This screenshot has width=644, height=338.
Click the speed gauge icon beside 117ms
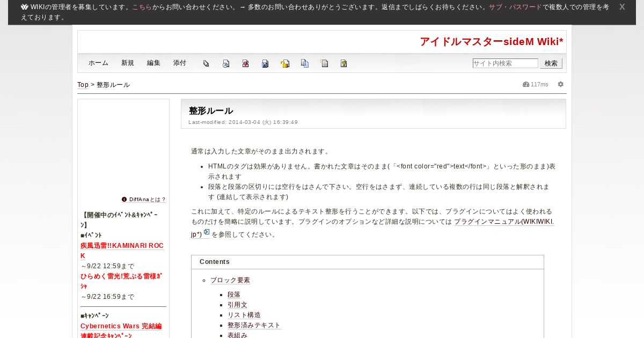click(x=526, y=84)
